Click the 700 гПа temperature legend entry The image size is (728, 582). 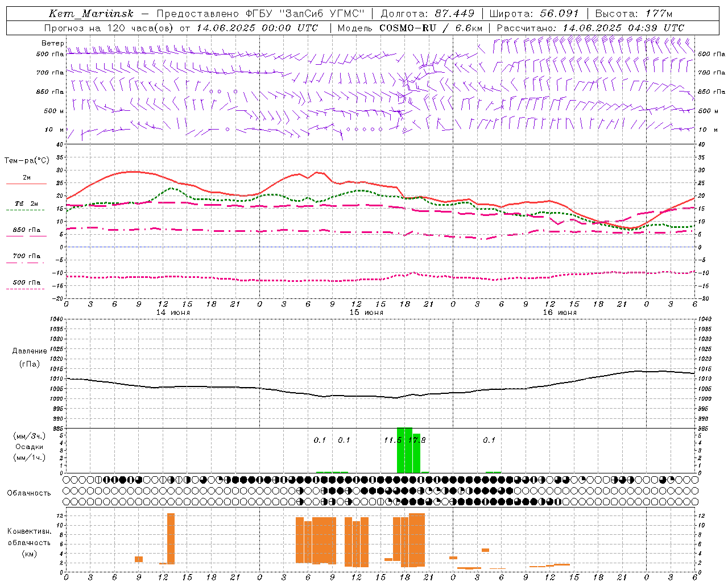coord(26,256)
